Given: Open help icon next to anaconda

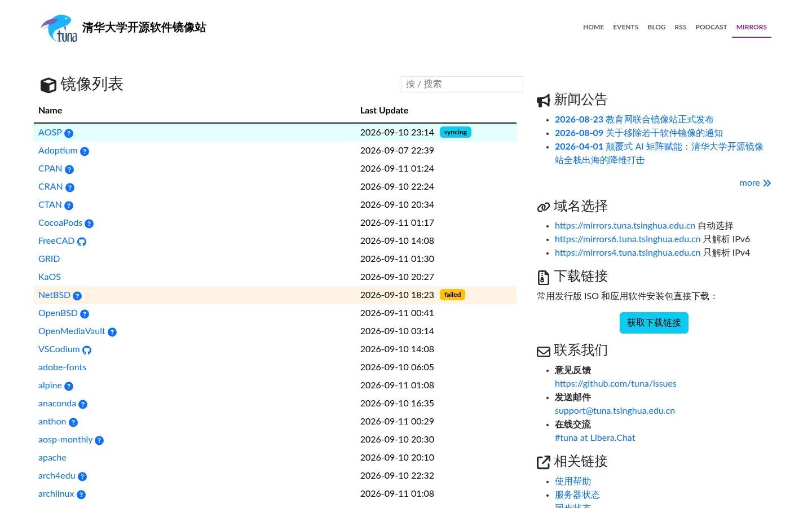Looking at the screenshot, I should click(x=83, y=404).
